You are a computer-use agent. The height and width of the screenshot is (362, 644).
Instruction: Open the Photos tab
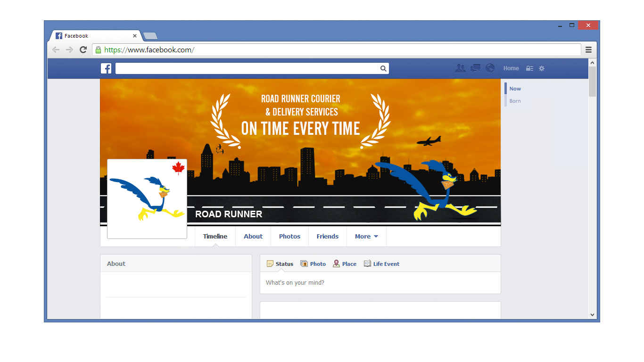(x=289, y=237)
